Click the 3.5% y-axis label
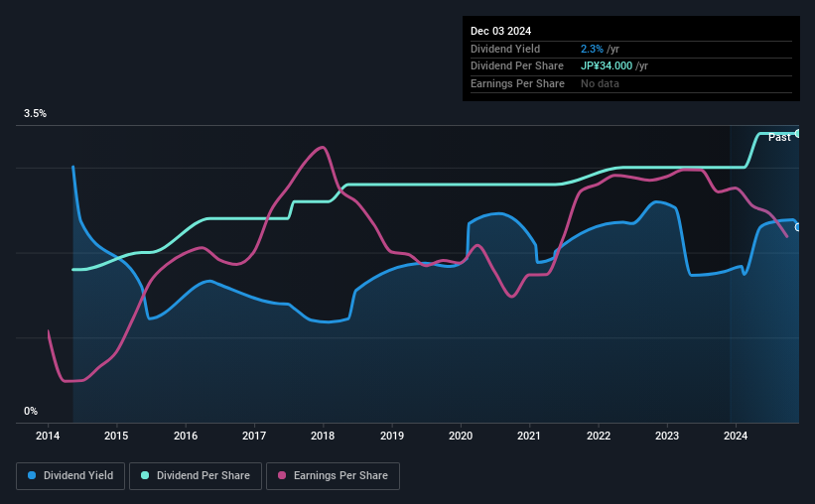This screenshot has height=504, width=815. click(x=35, y=113)
